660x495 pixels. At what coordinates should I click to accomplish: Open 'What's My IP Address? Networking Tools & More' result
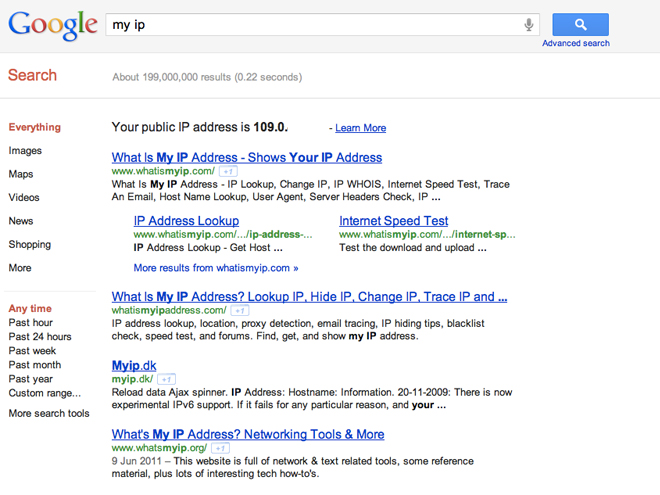click(248, 434)
